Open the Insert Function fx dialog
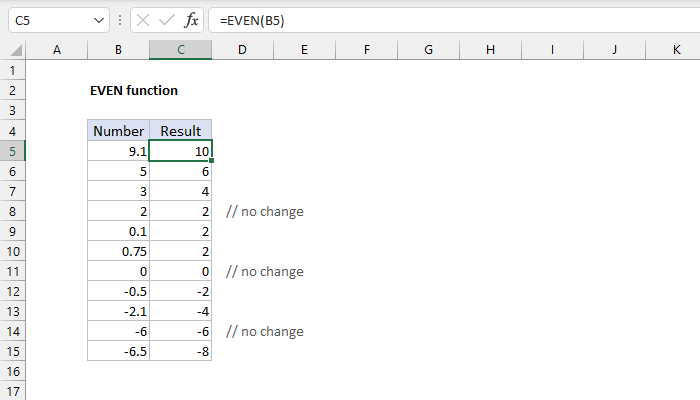Screen dimensions: 700x400 tap(189, 20)
